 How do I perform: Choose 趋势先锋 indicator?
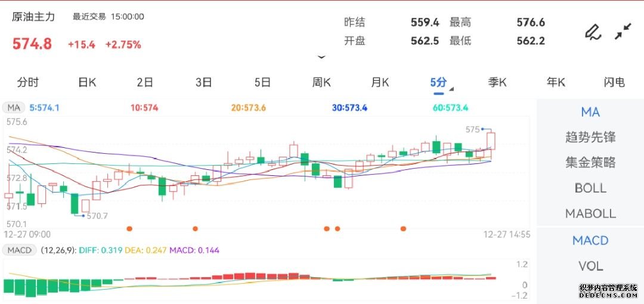coord(590,137)
